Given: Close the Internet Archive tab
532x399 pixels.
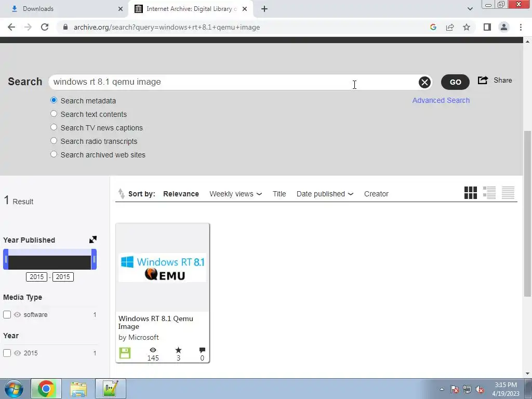Looking at the screenshot, I should click(x=245, y=9).
